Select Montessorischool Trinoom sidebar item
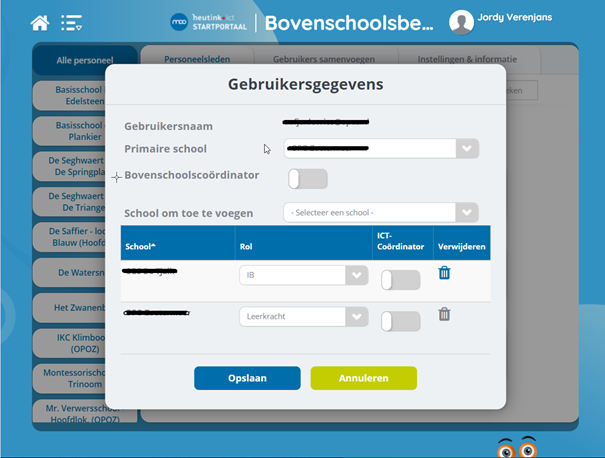 point(69,378)
